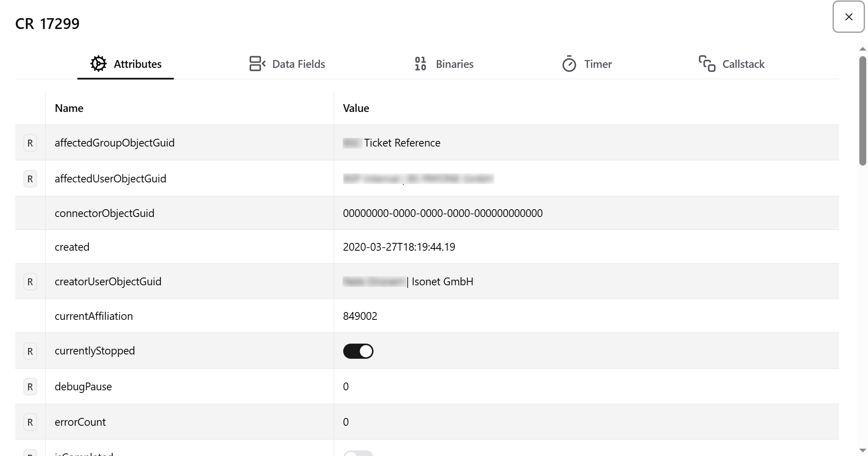This screenshot has width=868, height=456.
Task: Switch to the Data Fields tab
Action: point(287,64)
